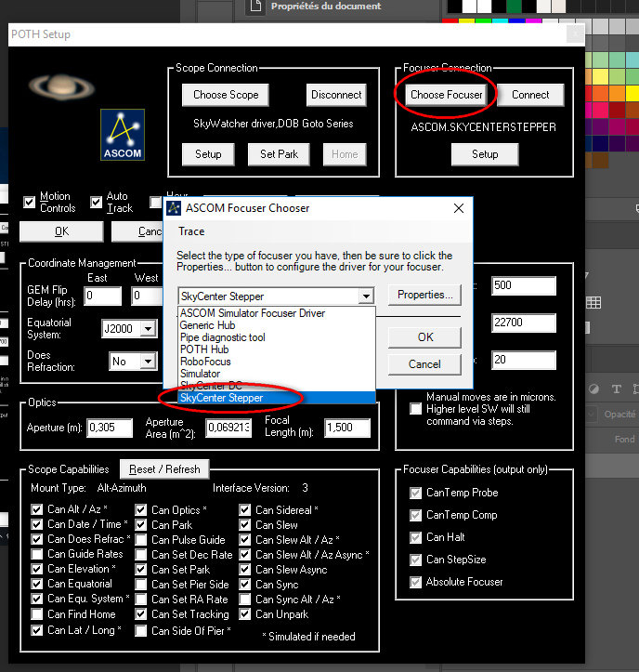Click the document icon beside Propriétés du document

point(255,6)
